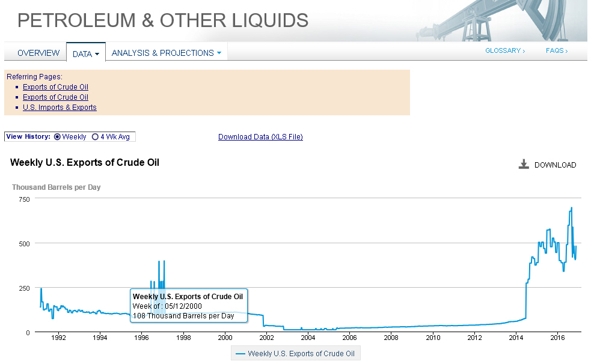Click the chart title Weekly U.S. Exports

(85, 162)
